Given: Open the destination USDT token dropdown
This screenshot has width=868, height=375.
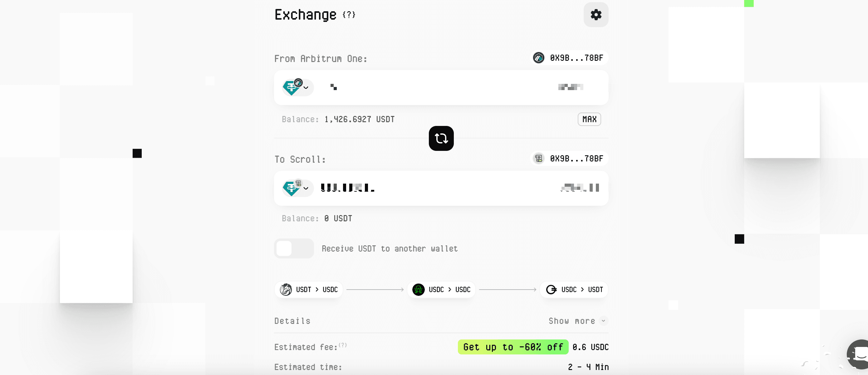Looking at the screenshot, I should point(297,188).
